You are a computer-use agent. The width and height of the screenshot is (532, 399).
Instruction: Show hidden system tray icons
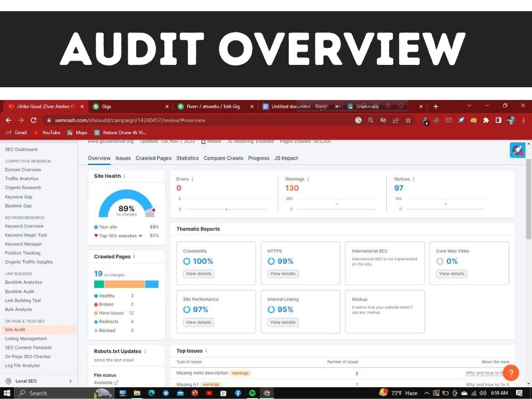pyautogui.click(x=427, y=393)
